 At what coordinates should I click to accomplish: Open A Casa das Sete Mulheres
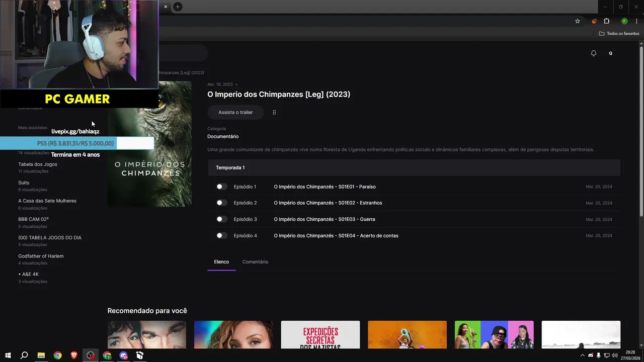47,201
